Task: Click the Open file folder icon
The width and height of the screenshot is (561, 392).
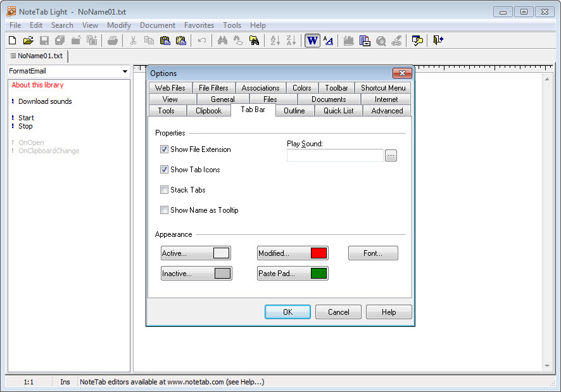Action: pos(28,41)
